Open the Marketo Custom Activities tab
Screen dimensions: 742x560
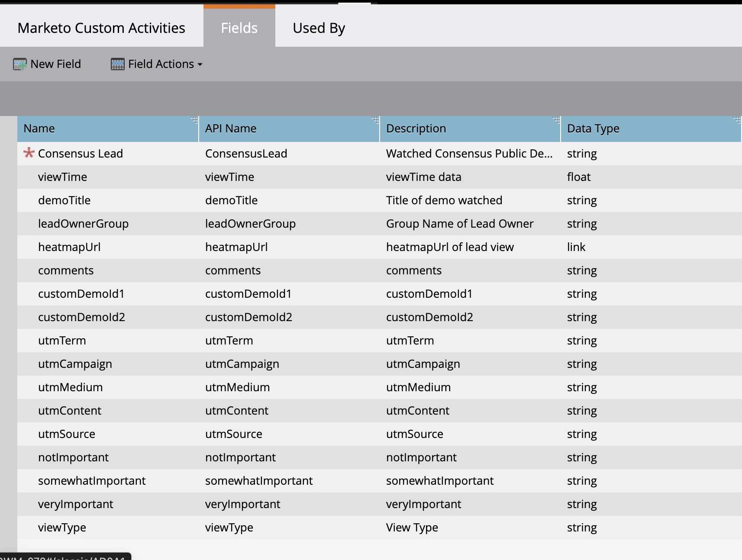(101, 28)
